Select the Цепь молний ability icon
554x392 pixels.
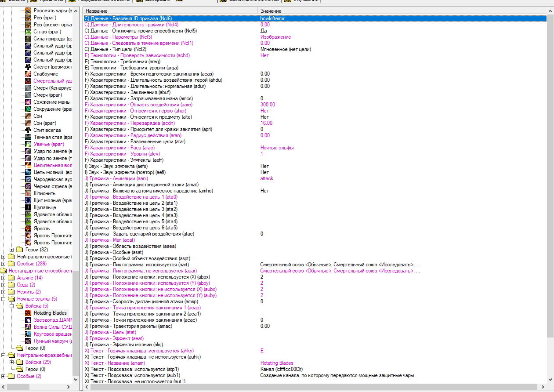coord(28,172)
